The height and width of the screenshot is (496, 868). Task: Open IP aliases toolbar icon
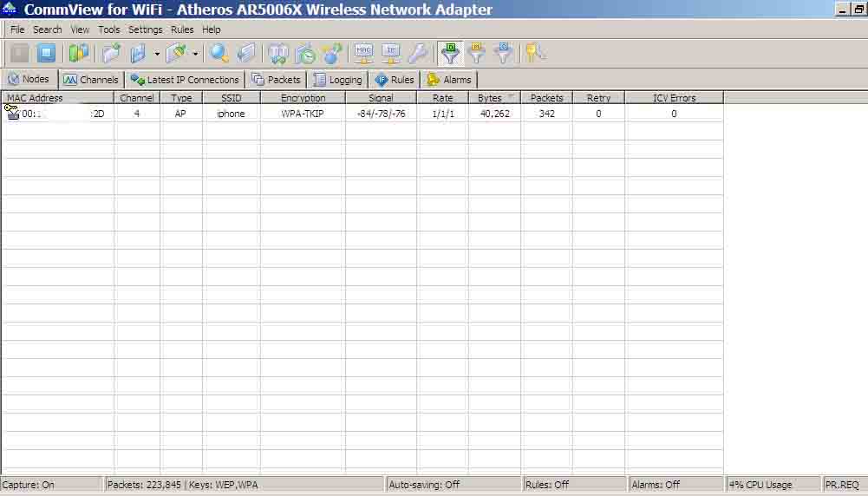[391, 53]
